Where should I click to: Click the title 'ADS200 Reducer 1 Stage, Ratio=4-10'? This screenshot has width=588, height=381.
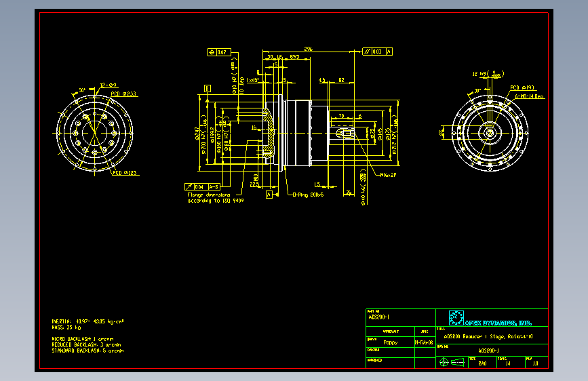pos(488,336)
